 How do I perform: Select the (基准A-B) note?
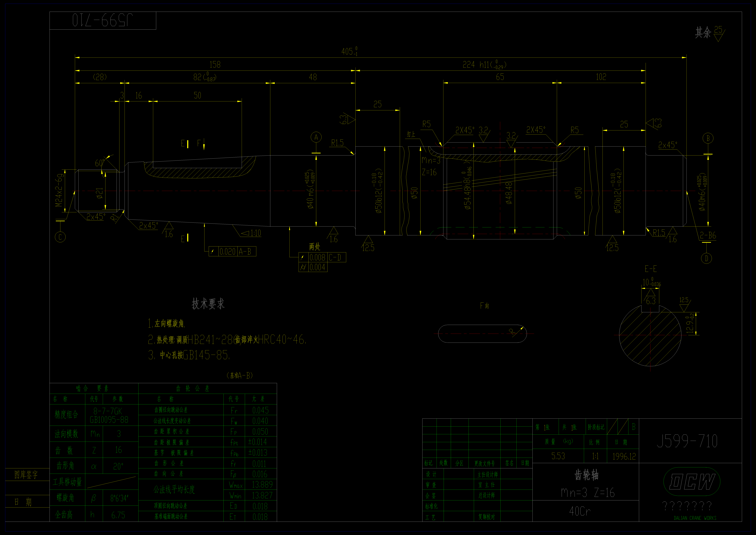[240, 375]
